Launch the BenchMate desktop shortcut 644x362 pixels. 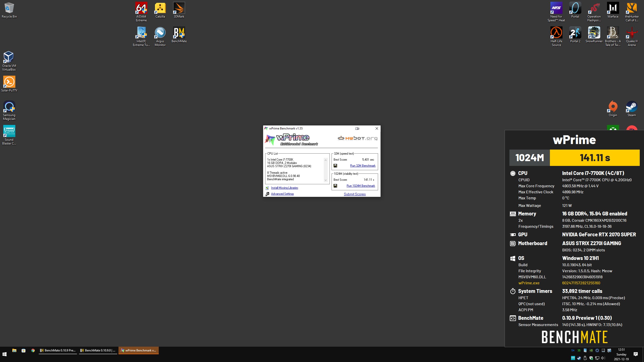pyautogui.click(x=179, y=35)
